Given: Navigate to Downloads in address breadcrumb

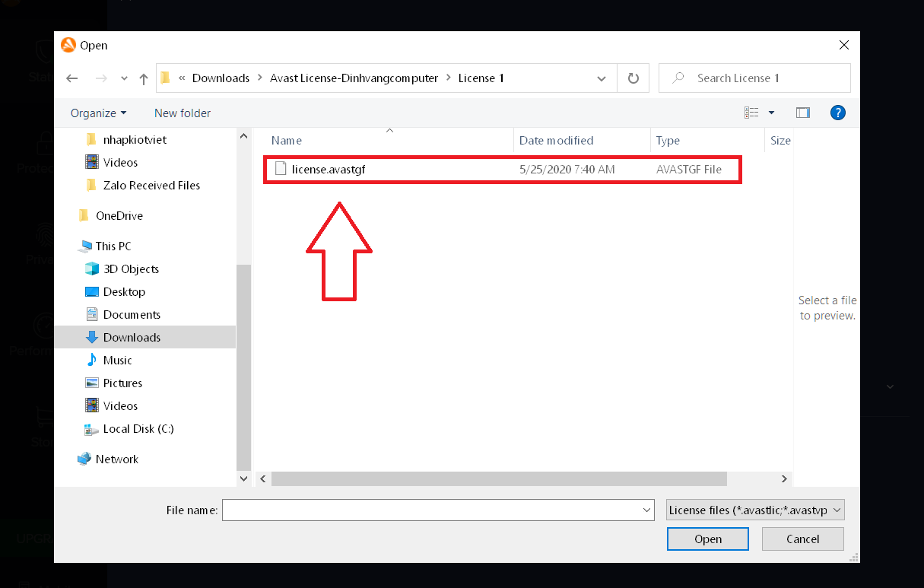Looking at the screenshot, I should [x=221, y=78].
